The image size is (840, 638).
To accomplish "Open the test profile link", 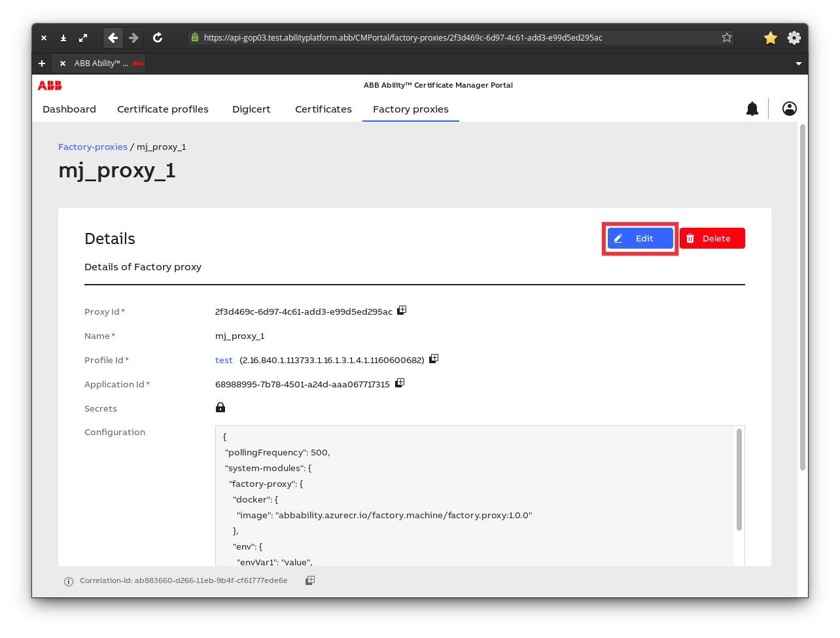I will pos(224,361).
